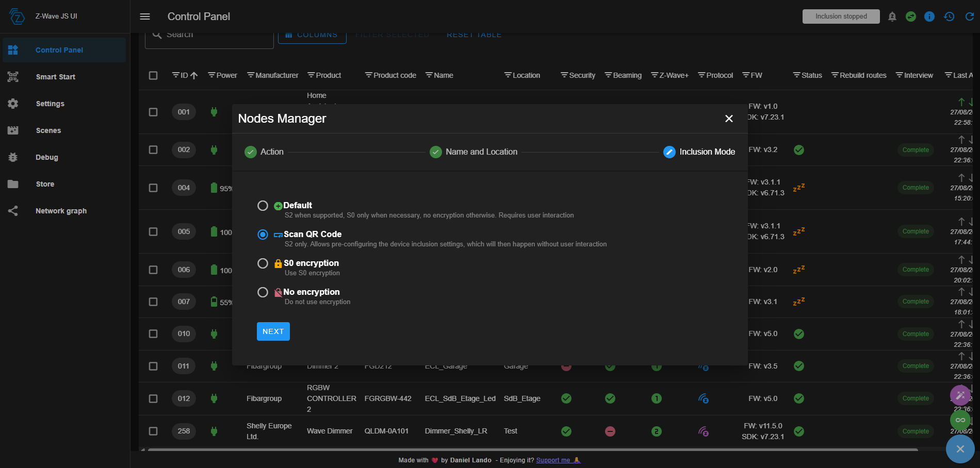Choose the S0 encryption radio option
Screen dimensions: 980x468
tap(263, 263)
